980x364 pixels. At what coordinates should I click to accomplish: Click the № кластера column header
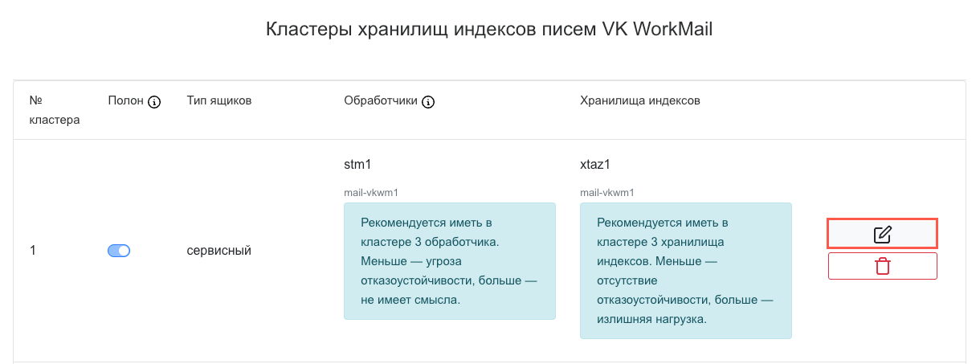(54, 111)
